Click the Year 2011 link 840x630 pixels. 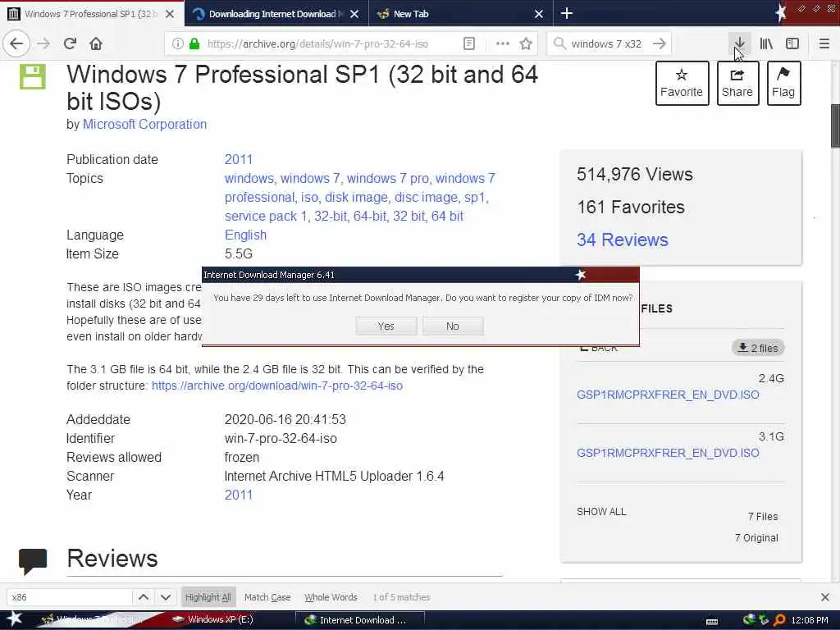pos(239,495)
